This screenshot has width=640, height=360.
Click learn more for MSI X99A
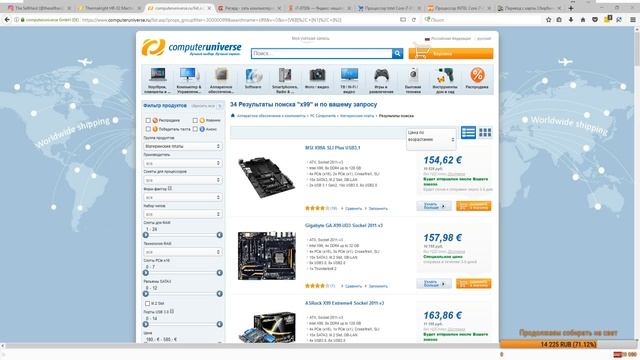434,206
